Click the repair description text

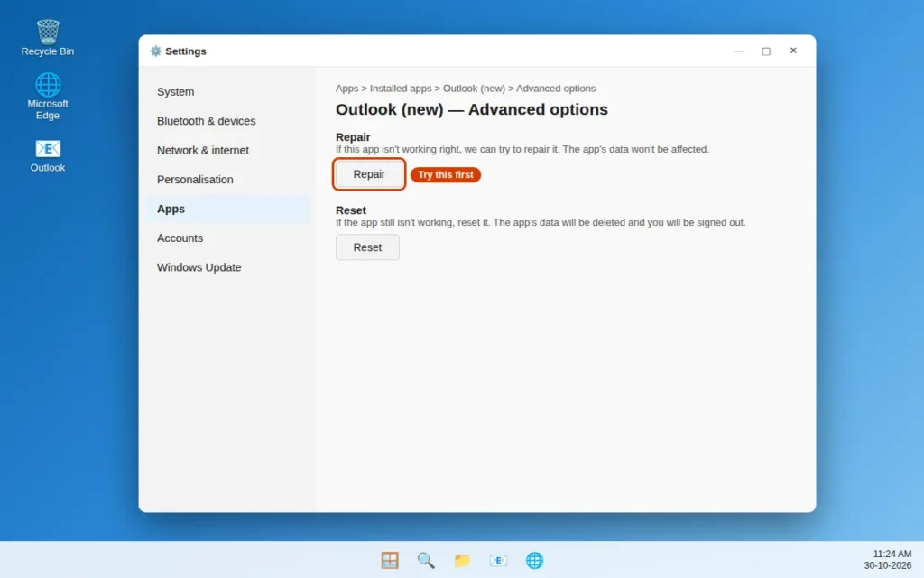pos(522,149)
